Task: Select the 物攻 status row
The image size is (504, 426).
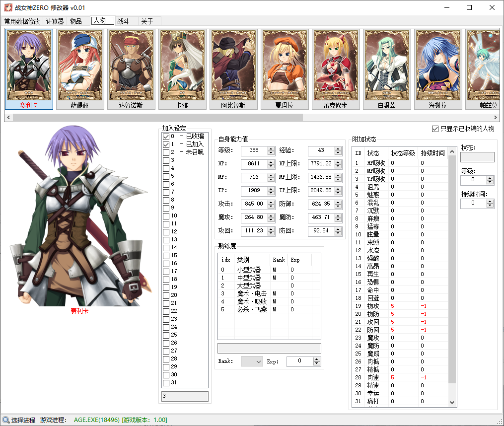Action: [401, 306]
